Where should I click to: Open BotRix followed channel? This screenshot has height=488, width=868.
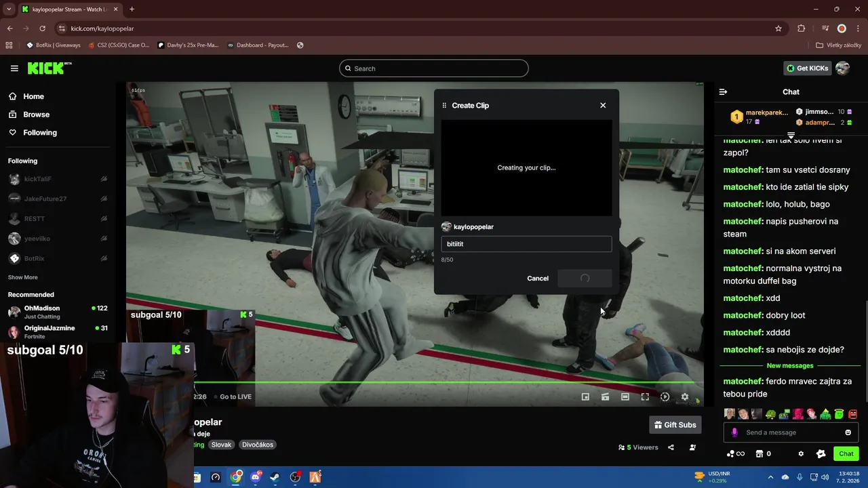click(58, 258)
